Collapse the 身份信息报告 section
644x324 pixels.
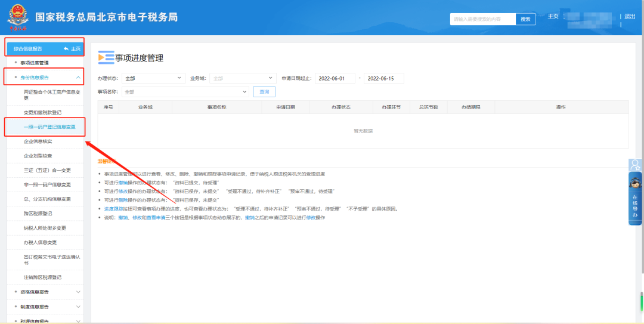[78, 77]
